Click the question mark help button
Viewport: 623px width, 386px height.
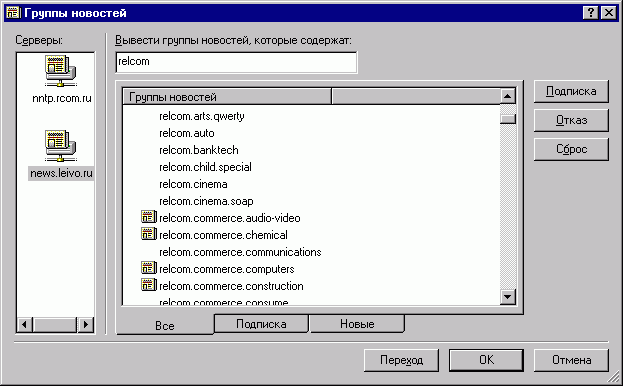(x=591, y=13)
